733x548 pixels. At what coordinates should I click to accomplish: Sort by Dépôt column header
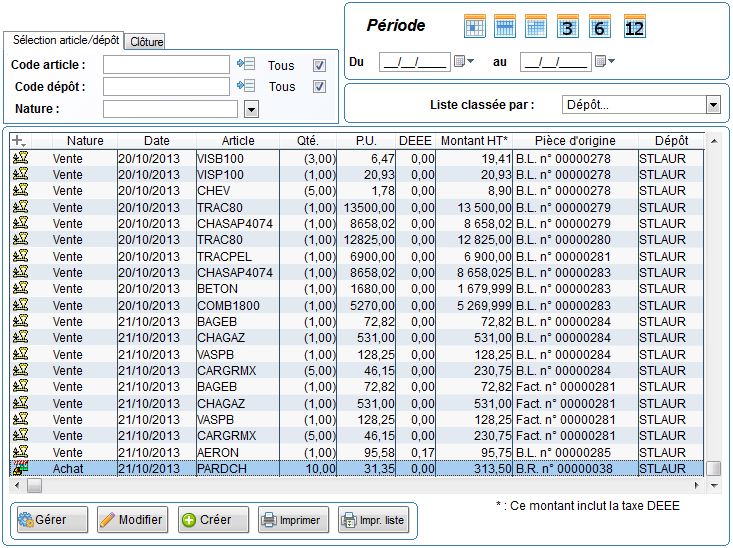(x=671, y=141)
